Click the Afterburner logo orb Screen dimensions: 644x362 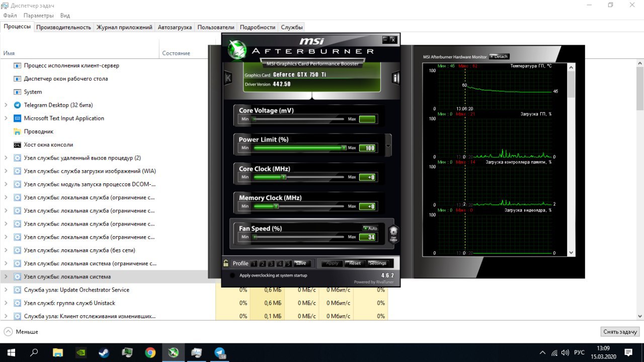(x=236, y=49)
